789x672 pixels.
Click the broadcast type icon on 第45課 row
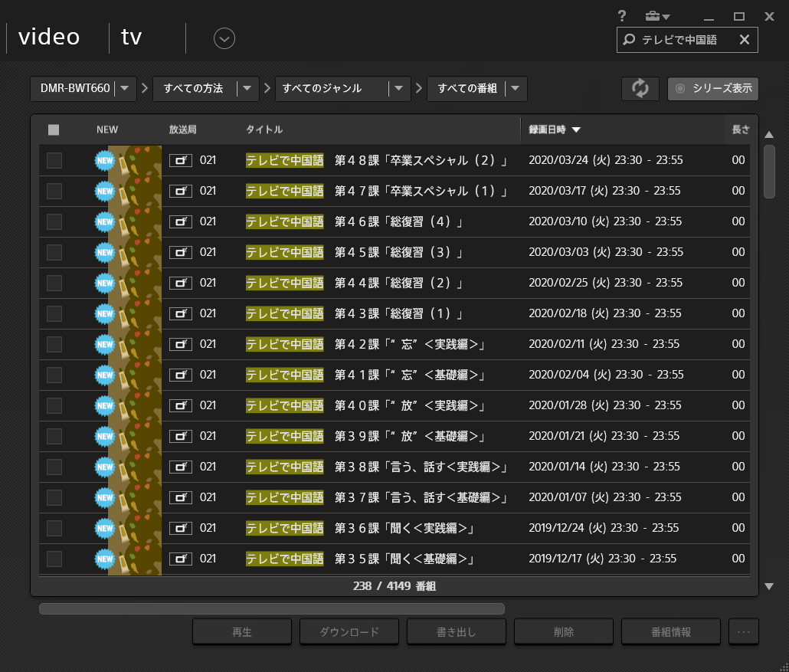tap(181, 252)
